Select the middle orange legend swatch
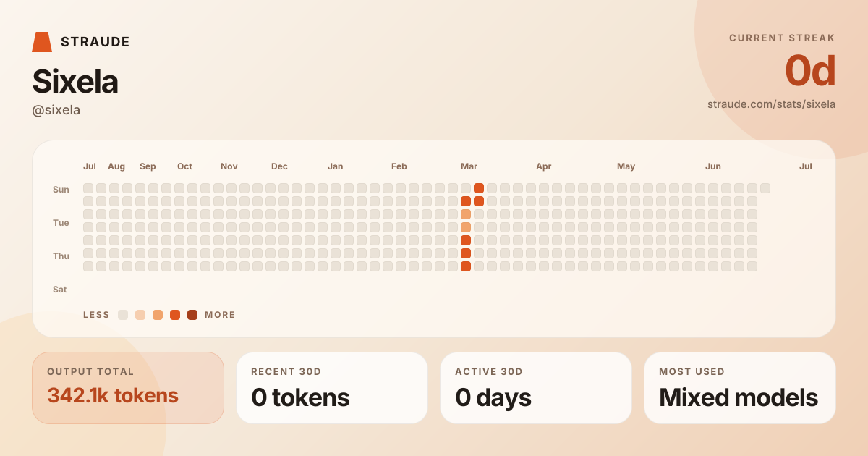The height and width of the screenshot is (456, 868). [x=158, y=315]
